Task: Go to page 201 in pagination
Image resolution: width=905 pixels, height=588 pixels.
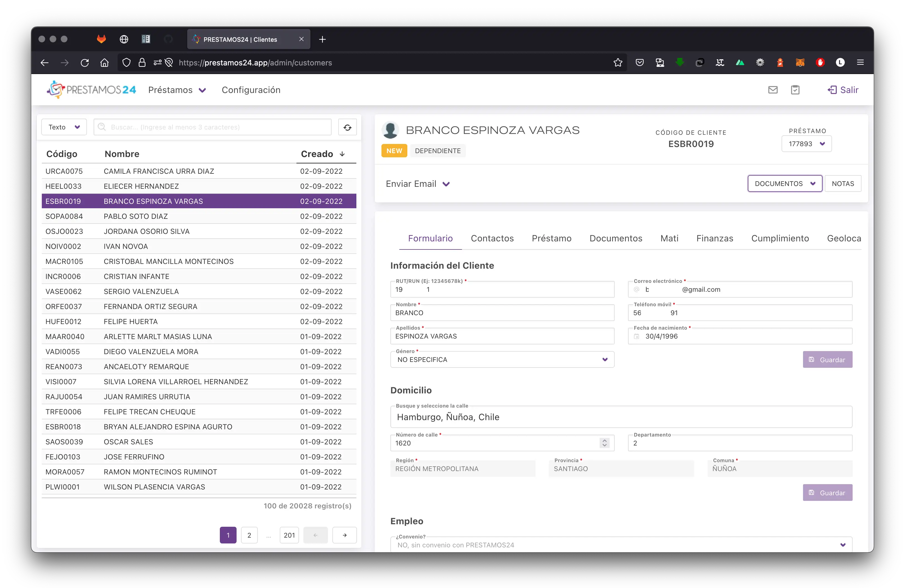Action: click(289, 535)
